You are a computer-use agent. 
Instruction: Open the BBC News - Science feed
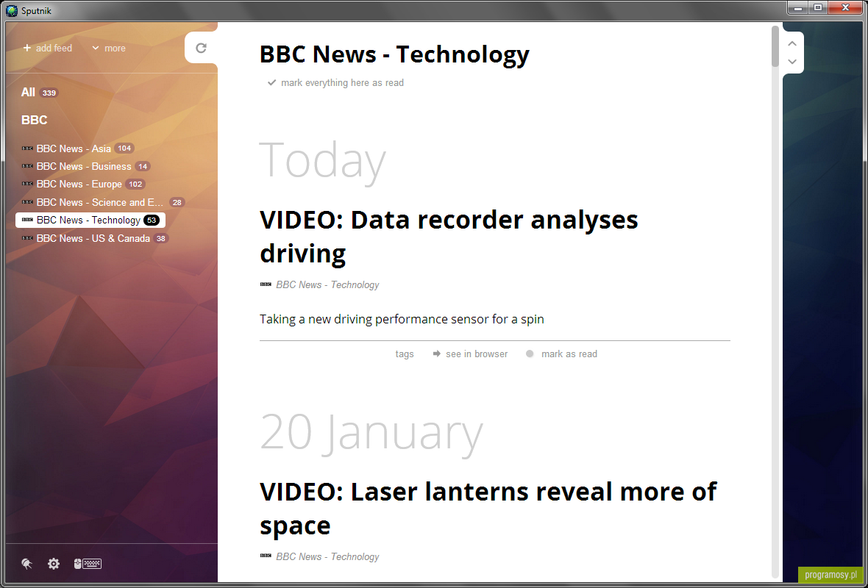click(103, 202)
